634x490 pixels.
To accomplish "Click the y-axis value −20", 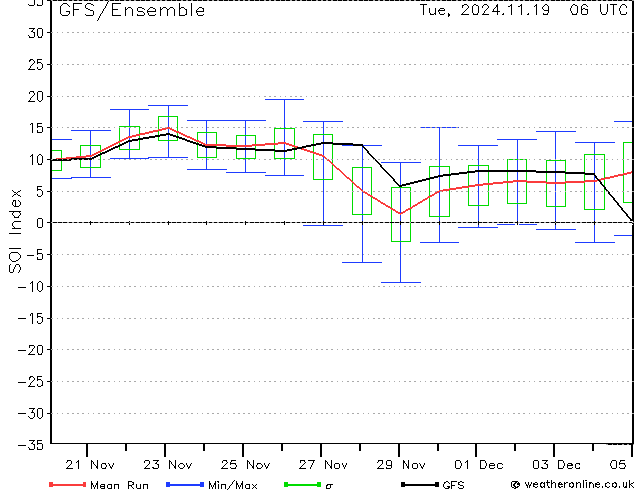I will tap(31, 350).
